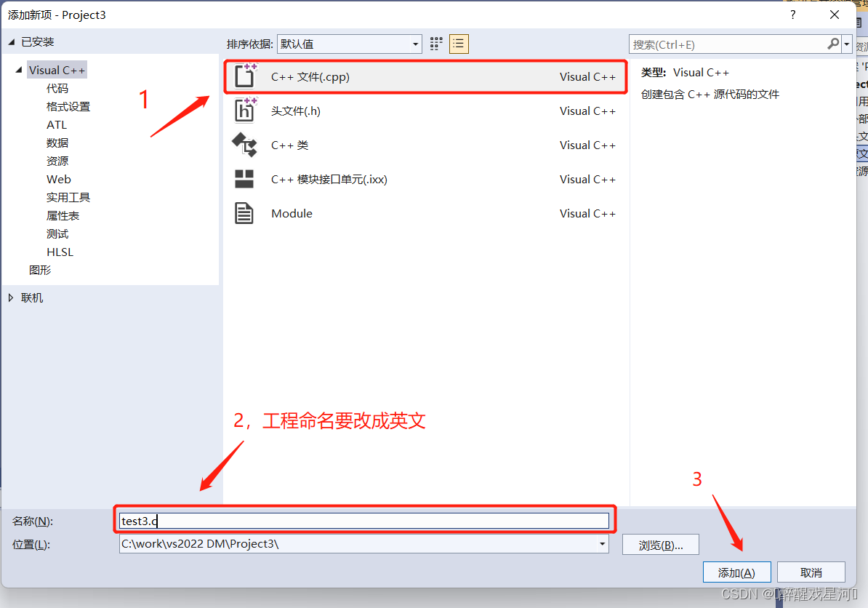Select the C++ 文件(.cpp) template icon
Screen dimensions: 868x608
click(x=244, y=76)
